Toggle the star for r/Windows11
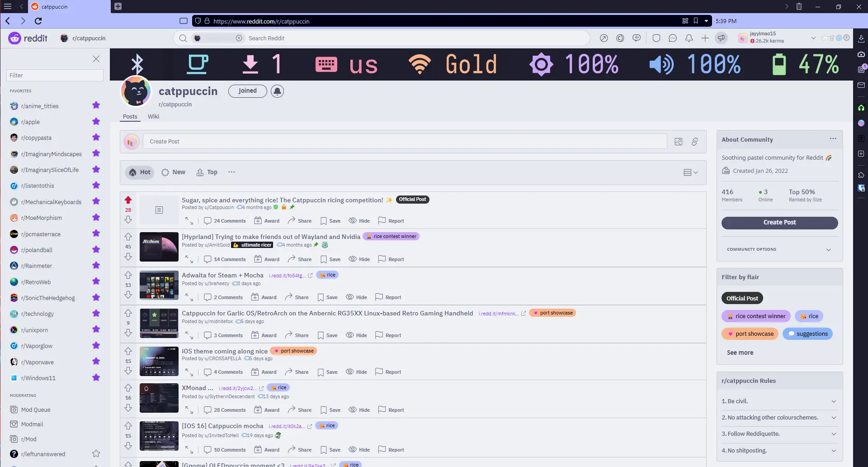868x467 pixels. click(96, 377)
